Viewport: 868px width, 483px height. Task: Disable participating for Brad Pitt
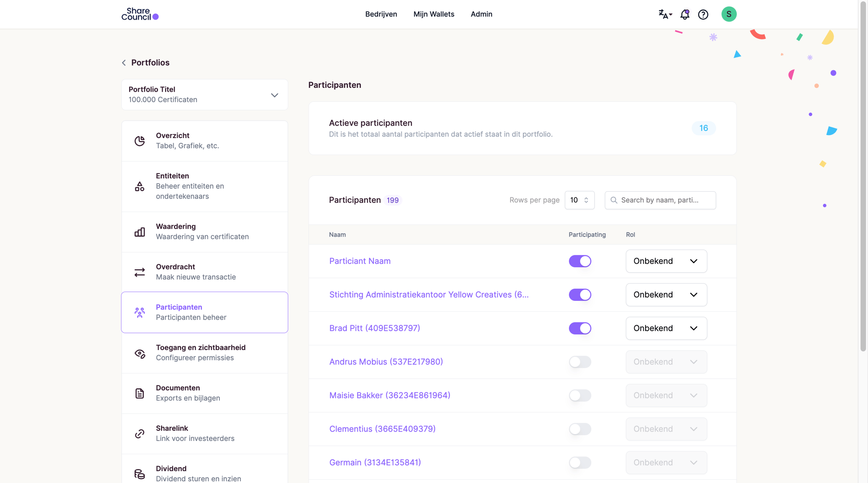coord(580,328)
